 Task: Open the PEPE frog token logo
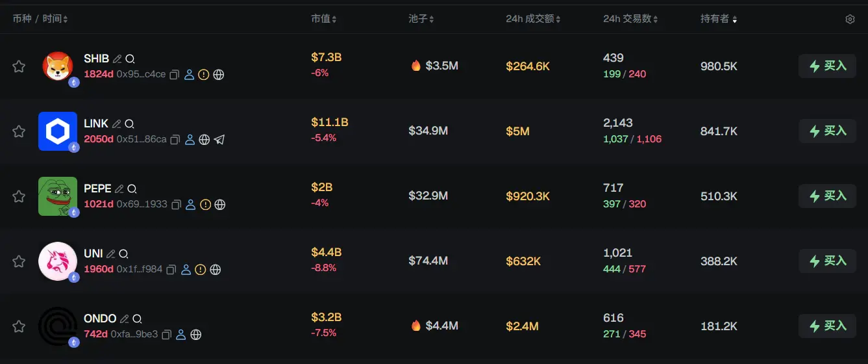point(57,196)
